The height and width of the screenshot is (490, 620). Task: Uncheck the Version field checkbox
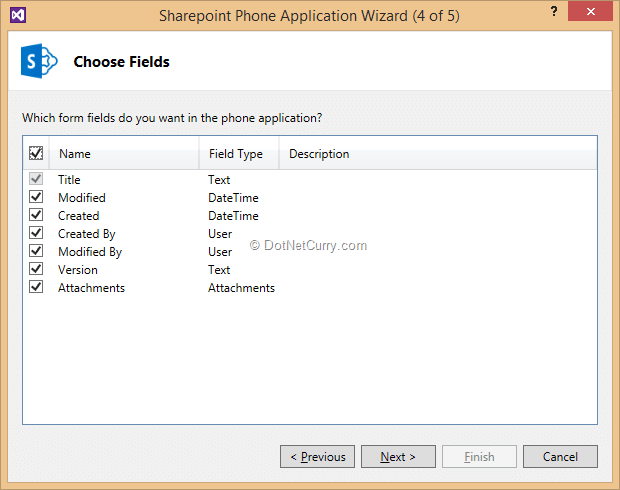[36, 269]
